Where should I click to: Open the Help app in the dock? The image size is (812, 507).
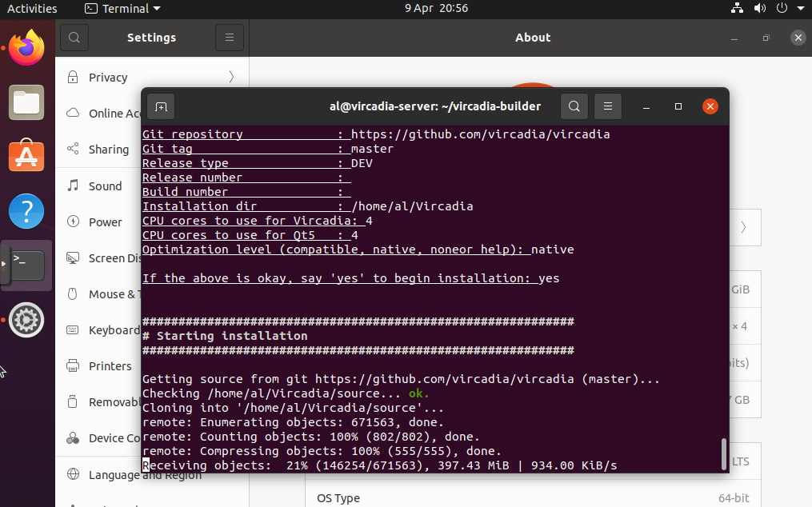[x=26, y=211]
